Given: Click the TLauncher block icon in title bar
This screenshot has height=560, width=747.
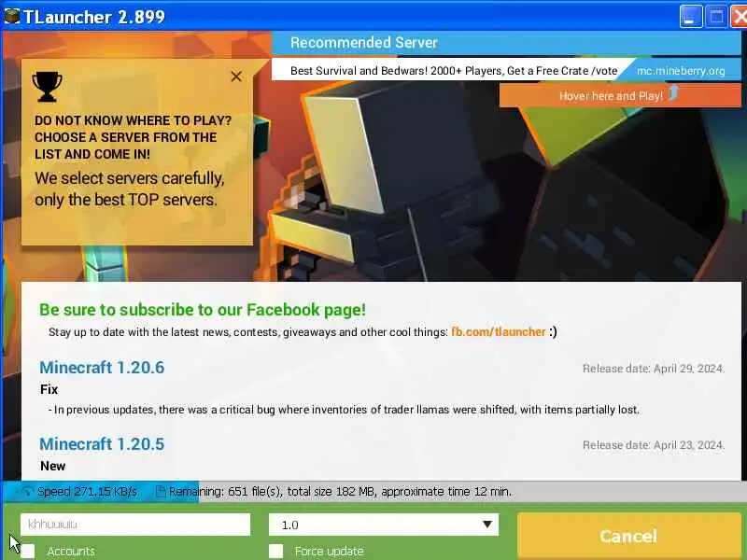Looking at the screenshot, I should click(x=12, y=16).
